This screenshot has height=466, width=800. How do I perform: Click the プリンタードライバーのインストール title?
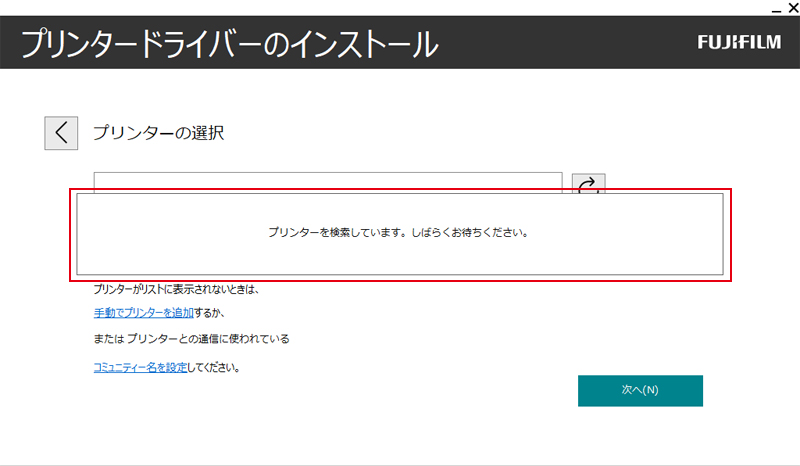click(230, 43)
